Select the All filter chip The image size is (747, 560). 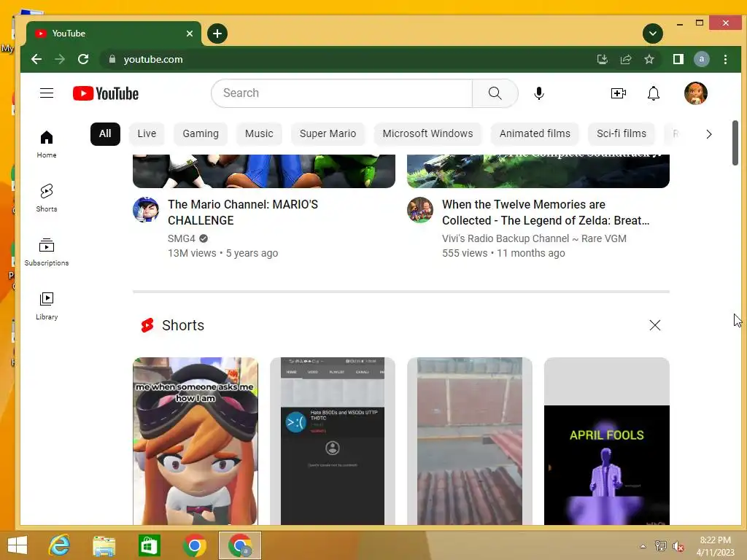105,134
